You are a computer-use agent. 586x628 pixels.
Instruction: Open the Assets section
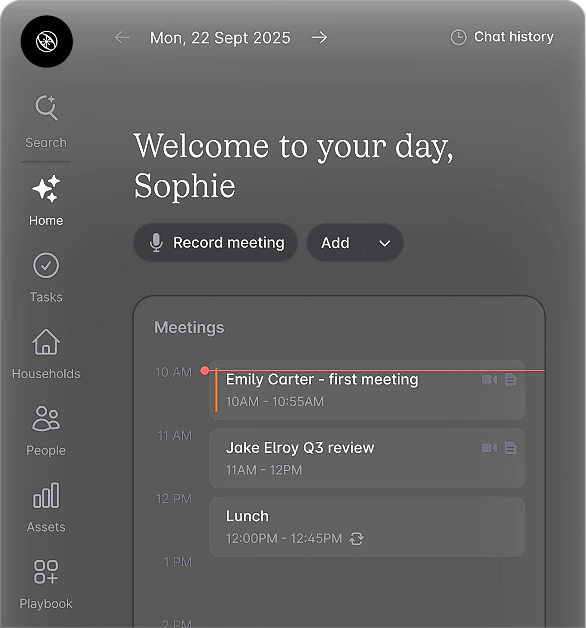pos(46,507)
